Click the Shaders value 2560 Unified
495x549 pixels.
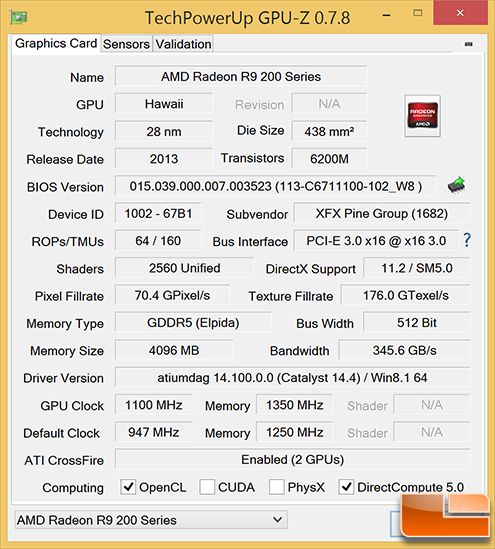coord(184,268)
